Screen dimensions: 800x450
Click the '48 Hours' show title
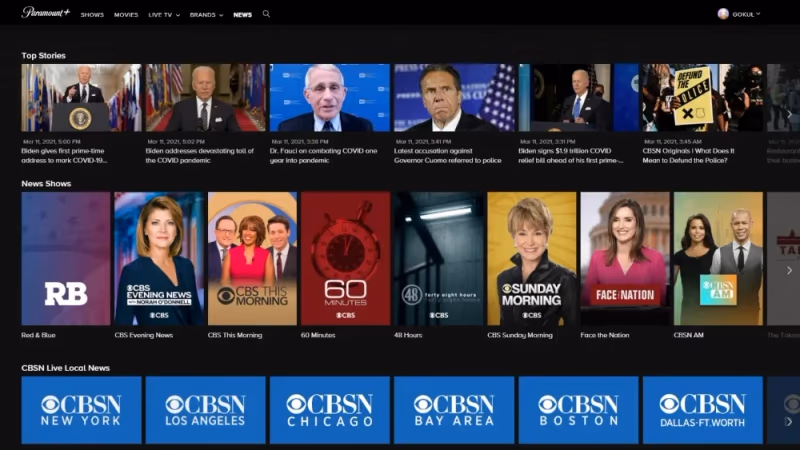tap(408, 335)
